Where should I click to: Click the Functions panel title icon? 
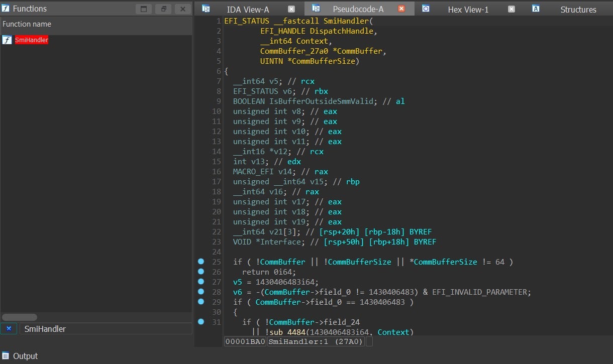pos(6,9)
